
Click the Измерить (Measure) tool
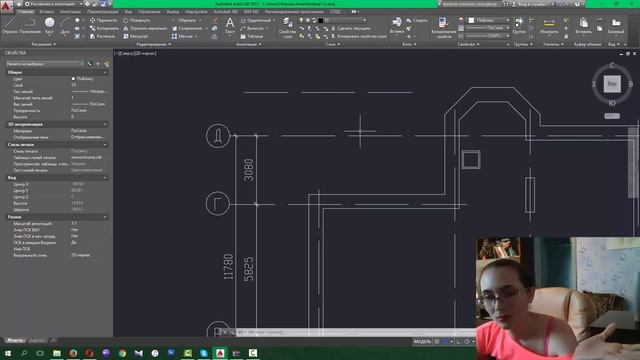coord(549,25)
